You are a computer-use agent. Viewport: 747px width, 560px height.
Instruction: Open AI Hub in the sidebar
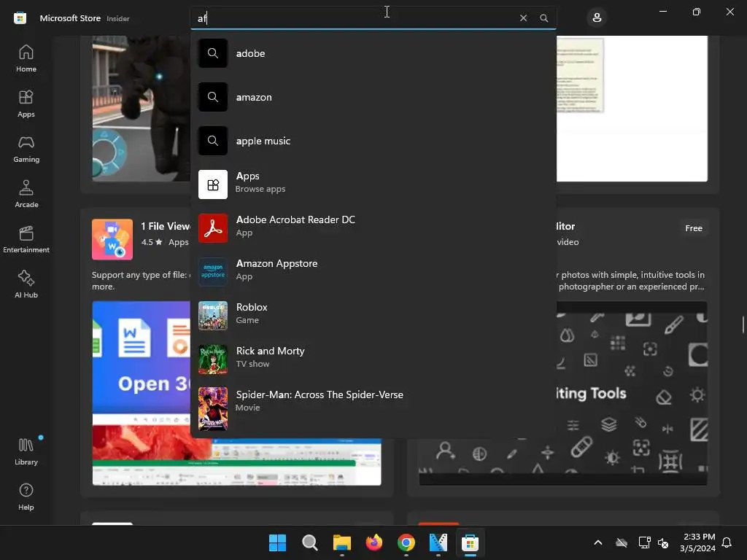[x=26, y=285]
